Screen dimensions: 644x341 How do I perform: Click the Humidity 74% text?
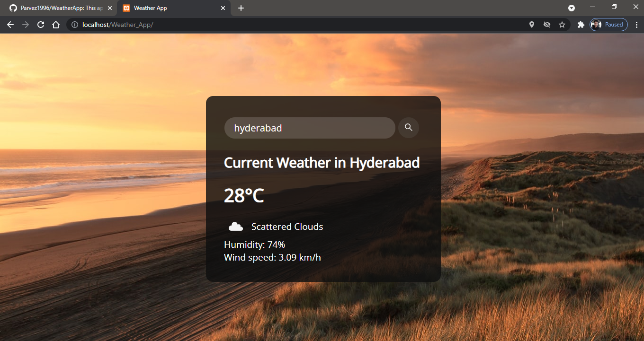(254, 245)
